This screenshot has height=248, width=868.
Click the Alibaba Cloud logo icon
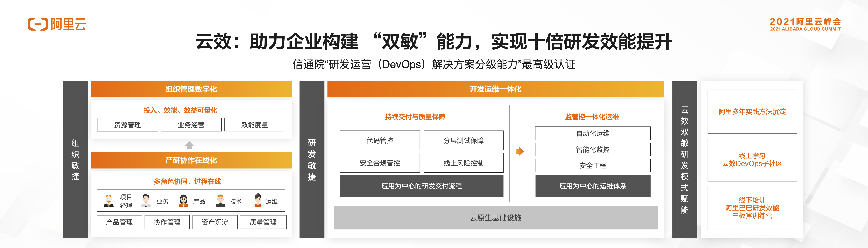pos(38,24)
